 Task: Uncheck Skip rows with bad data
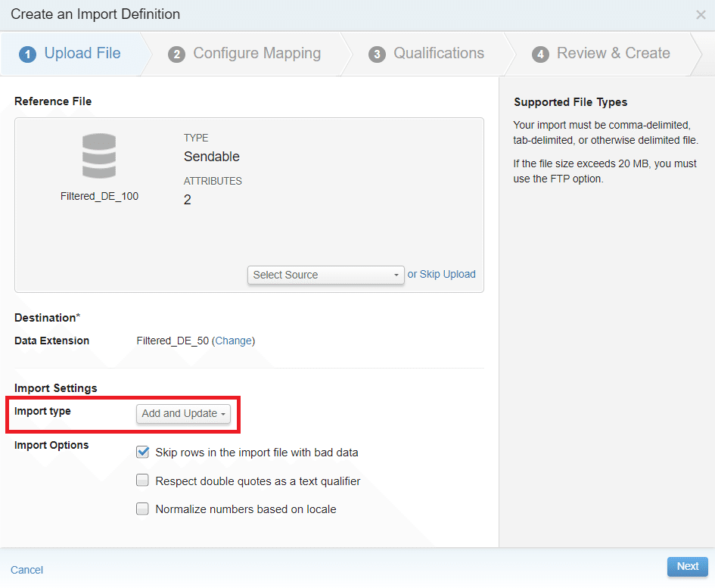click(143, 452)
